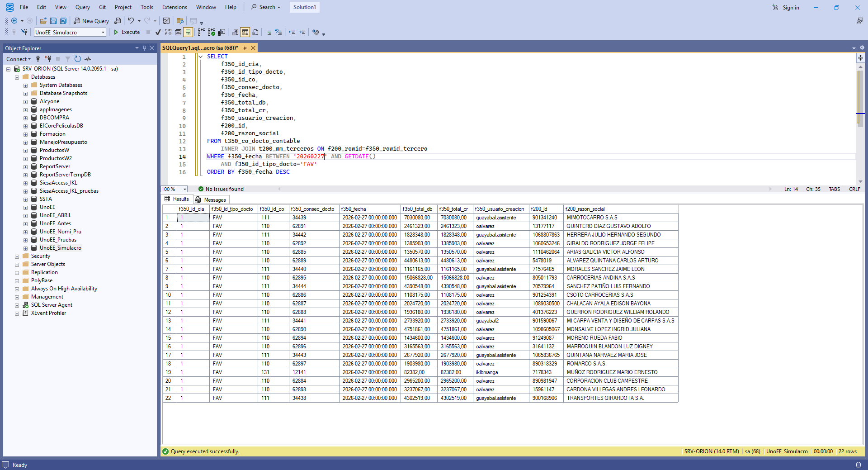
Task: Expand the UnoEE_Simulacro database node
Action: pyautogui.click(x=26, y=248)
